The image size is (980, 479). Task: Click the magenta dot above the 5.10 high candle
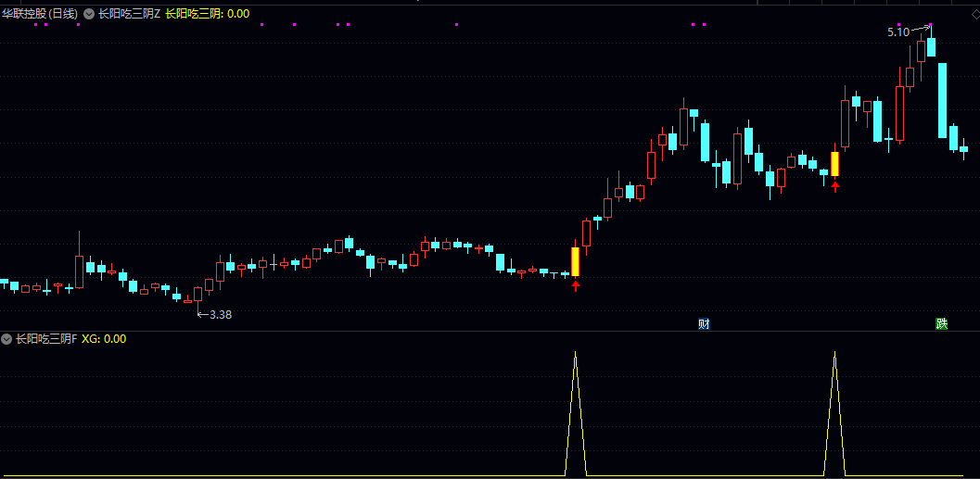pyautogui.click(x=931, y=24)
